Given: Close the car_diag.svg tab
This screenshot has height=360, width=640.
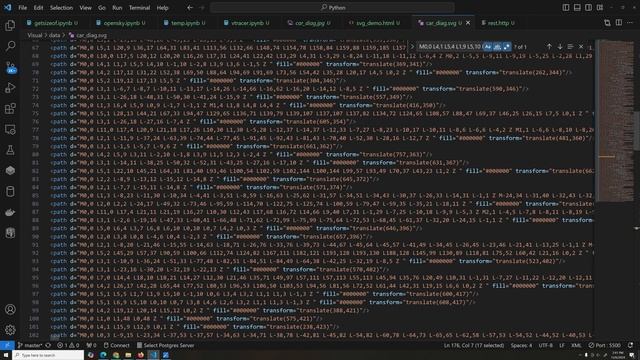Looking at the screenshot, I should [468, 23].
